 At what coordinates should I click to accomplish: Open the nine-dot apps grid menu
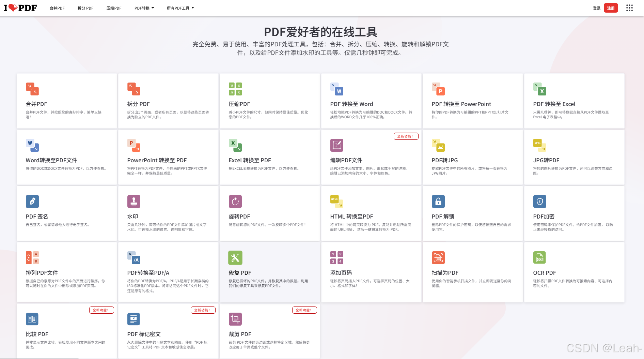629,8
